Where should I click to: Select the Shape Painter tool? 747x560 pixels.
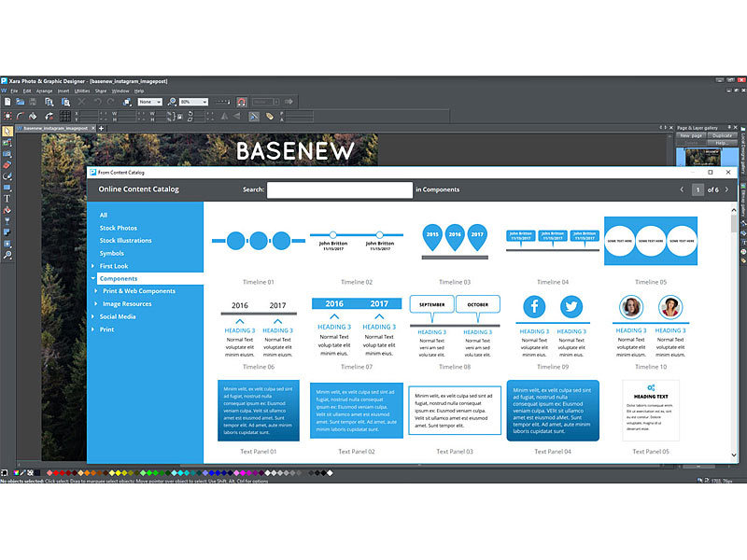click(7, 176)
